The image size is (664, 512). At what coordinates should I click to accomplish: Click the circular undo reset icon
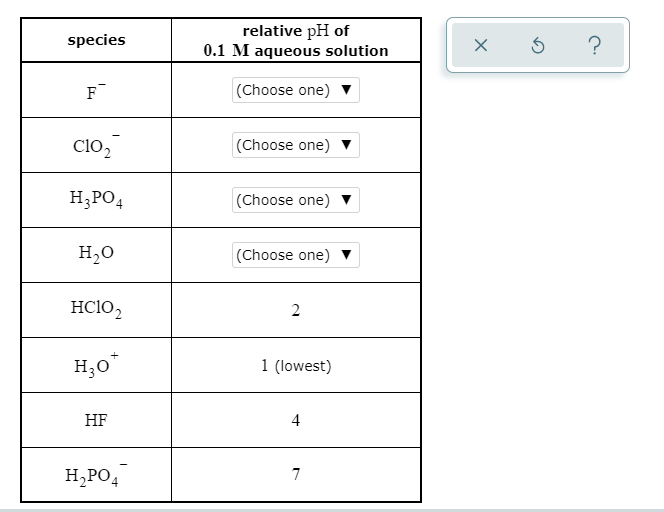click(538, 45)
